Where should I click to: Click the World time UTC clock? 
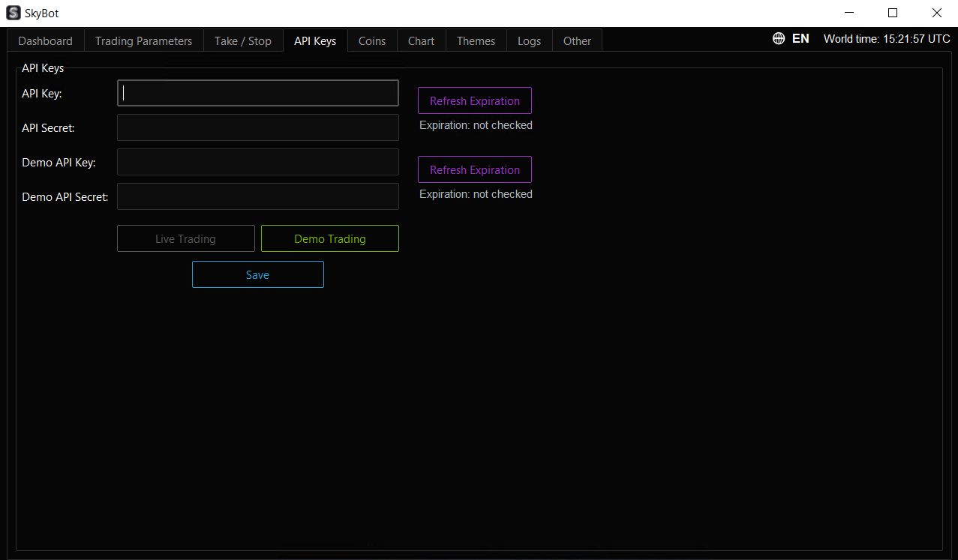pos(887,39)
